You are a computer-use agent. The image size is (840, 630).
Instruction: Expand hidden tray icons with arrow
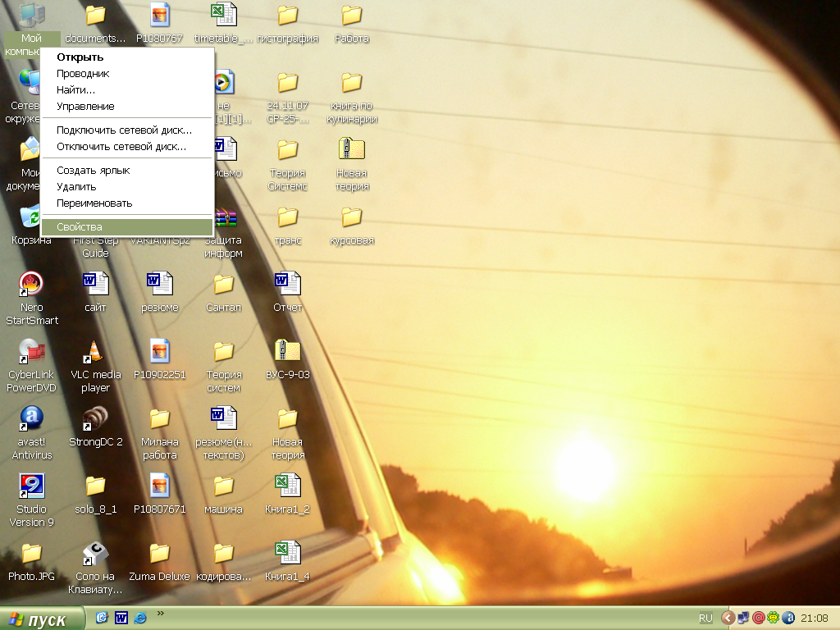point(728,619)
